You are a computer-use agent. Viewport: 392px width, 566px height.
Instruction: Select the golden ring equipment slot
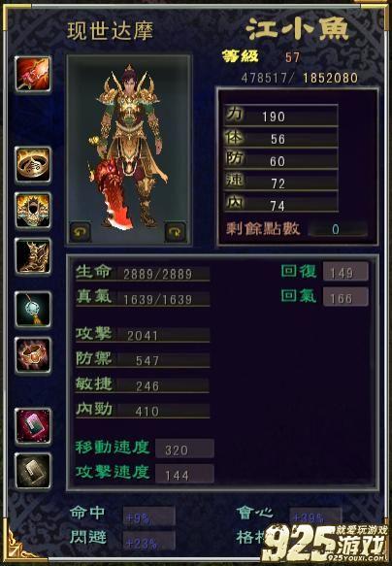click(33, 165)
